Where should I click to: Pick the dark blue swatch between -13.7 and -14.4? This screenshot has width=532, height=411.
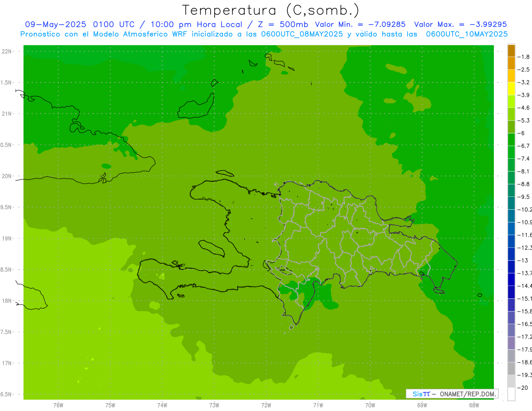[x=511, y=279]
